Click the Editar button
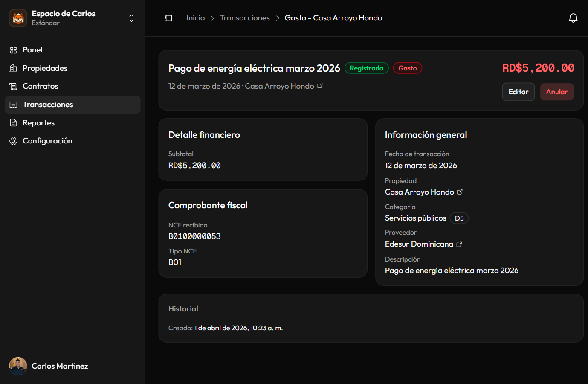 (x=518, y=92)
